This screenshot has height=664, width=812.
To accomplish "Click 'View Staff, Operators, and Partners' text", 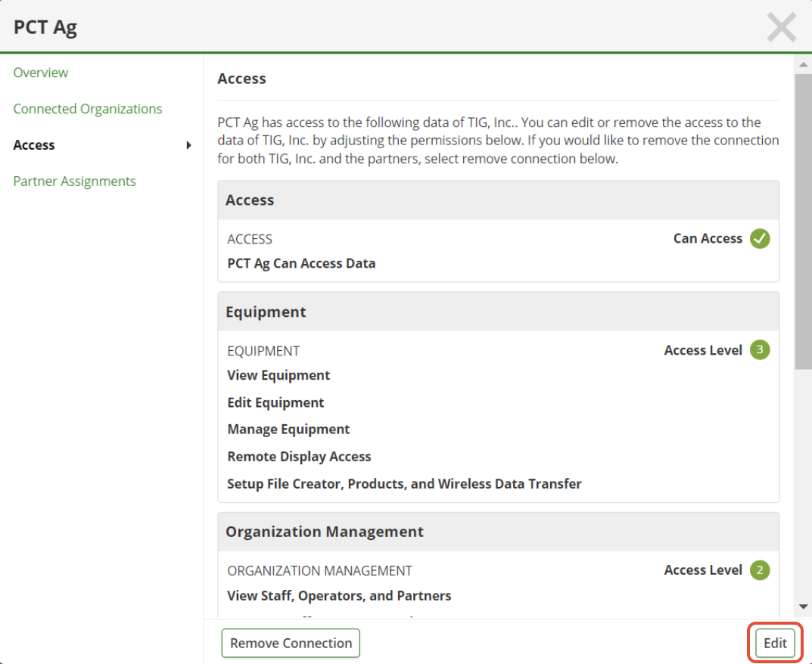I will (339, 596).
